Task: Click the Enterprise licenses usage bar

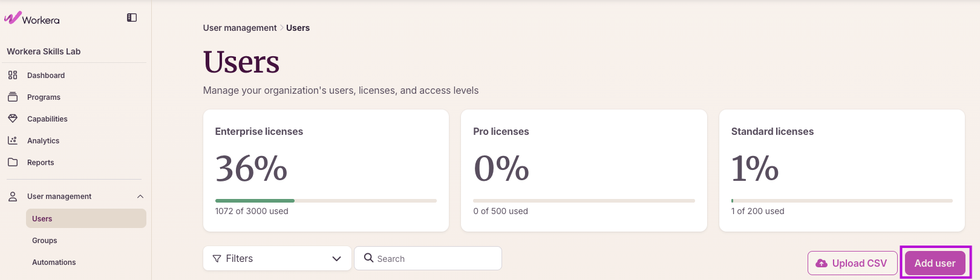Action: [x=326, y=200]
